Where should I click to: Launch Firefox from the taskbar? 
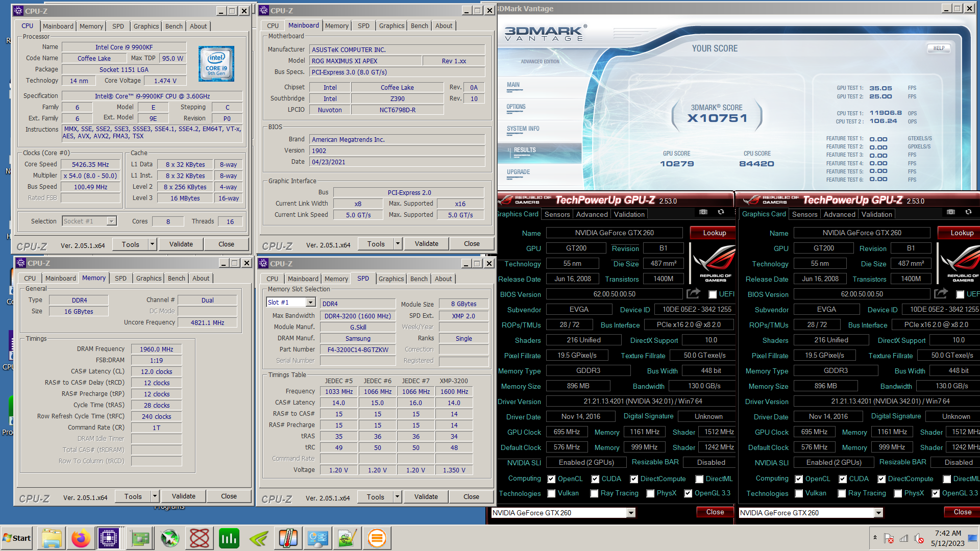80,538
